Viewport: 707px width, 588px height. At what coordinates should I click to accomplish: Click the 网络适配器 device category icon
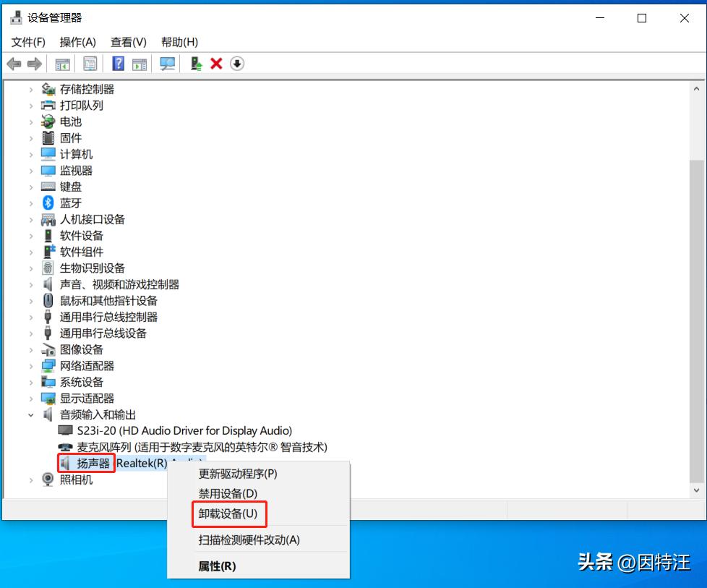tap(48, 366)
